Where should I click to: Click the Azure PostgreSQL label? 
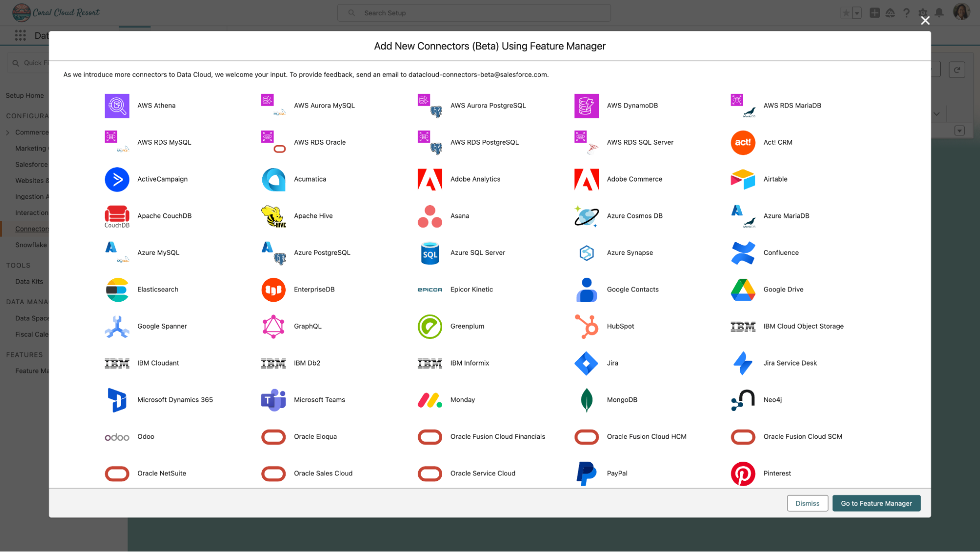322,253
